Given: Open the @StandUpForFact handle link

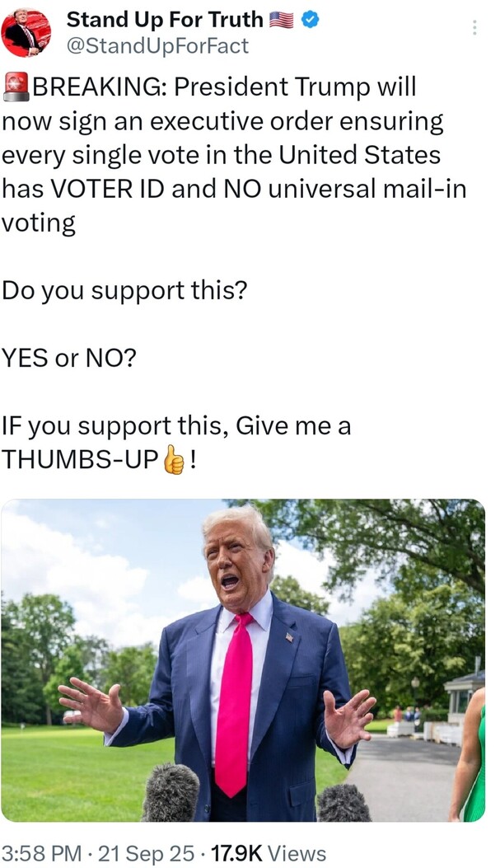Looking at the screenshot, I should click(157, 45).
